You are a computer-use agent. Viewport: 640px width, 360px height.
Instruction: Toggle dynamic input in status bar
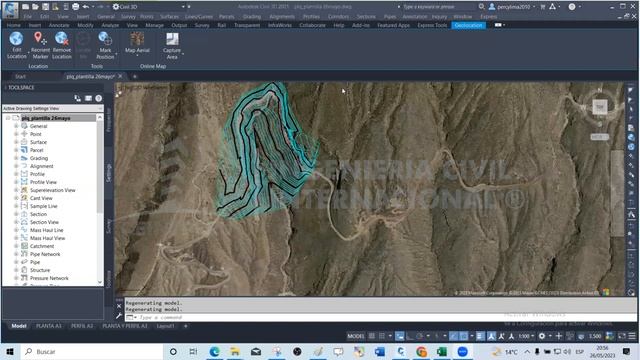(x=400, y=336)
